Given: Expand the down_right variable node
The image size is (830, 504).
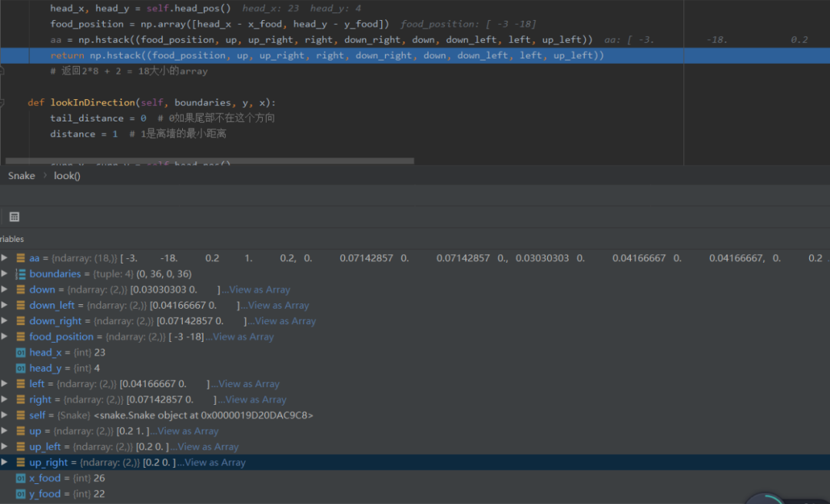Looking at the screenshot, I should (x=5, y=321).
